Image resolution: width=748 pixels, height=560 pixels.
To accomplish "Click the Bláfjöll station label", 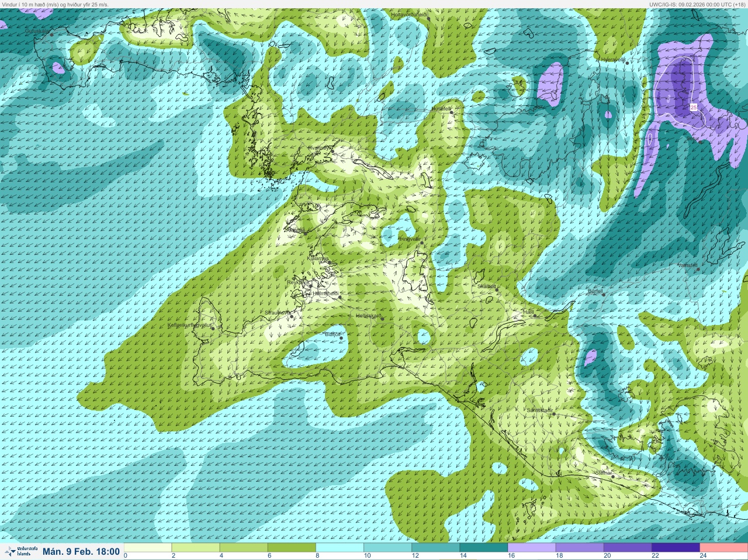I will point(332,334).
